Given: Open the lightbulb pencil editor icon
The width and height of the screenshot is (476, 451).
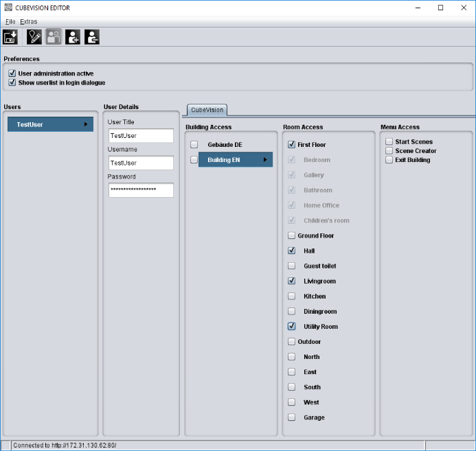Looking at the screenshot, I should pos(34,37).
